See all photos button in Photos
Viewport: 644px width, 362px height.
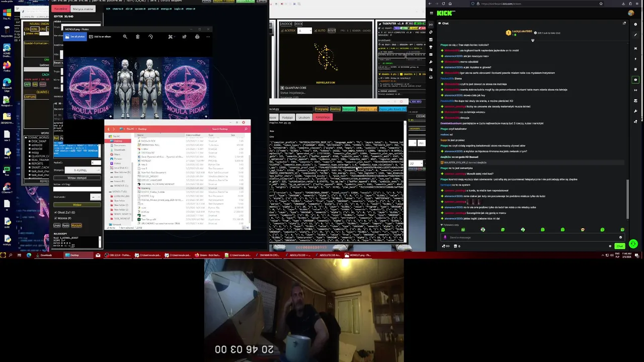(74, 37)
